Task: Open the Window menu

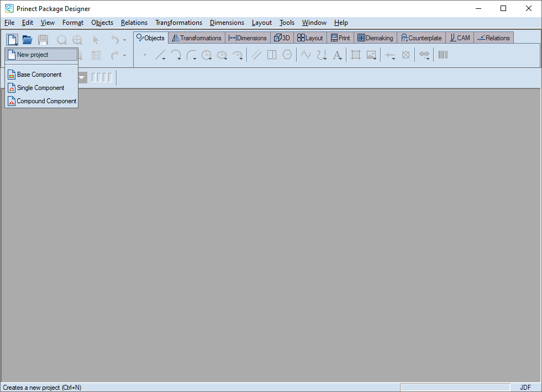Action: (314, 23)
